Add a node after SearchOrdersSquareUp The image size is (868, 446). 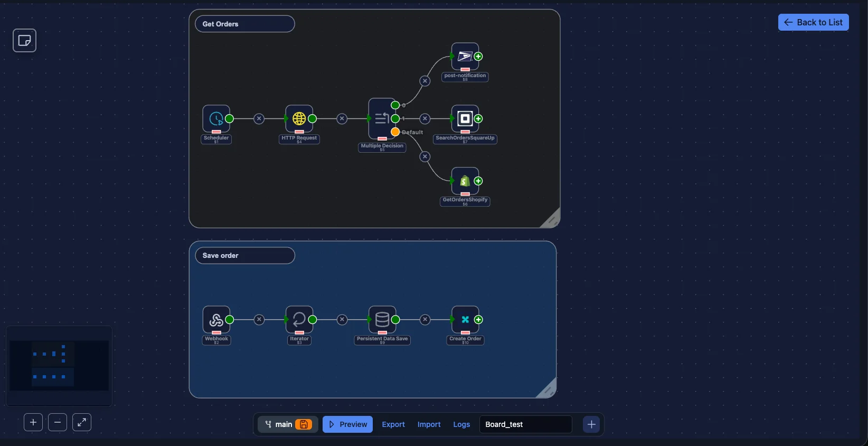[478, 118]
